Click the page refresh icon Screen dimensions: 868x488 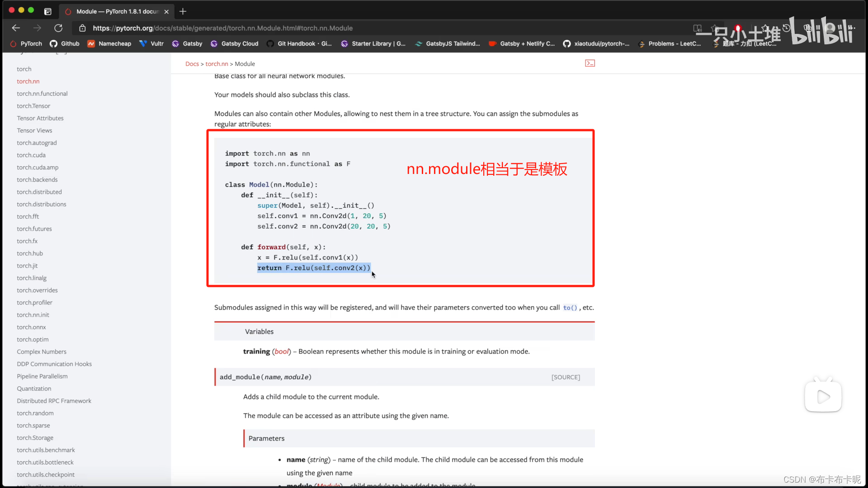click(x=58, y=28)
